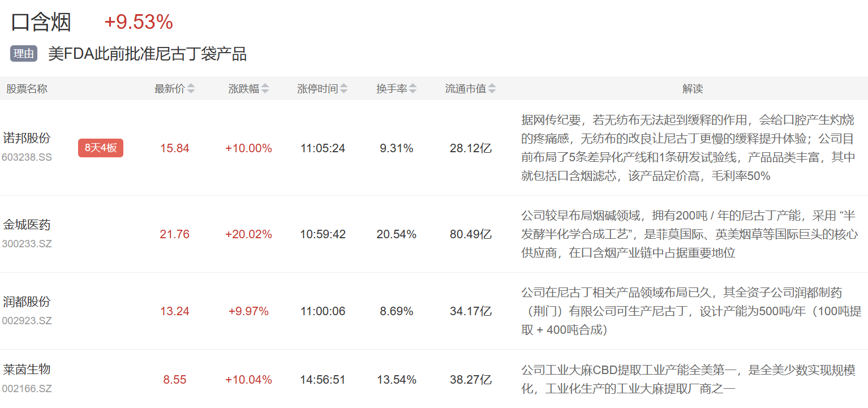868x408 pixels.
Task: Click the 解读 column header
Action: [693, 89]
